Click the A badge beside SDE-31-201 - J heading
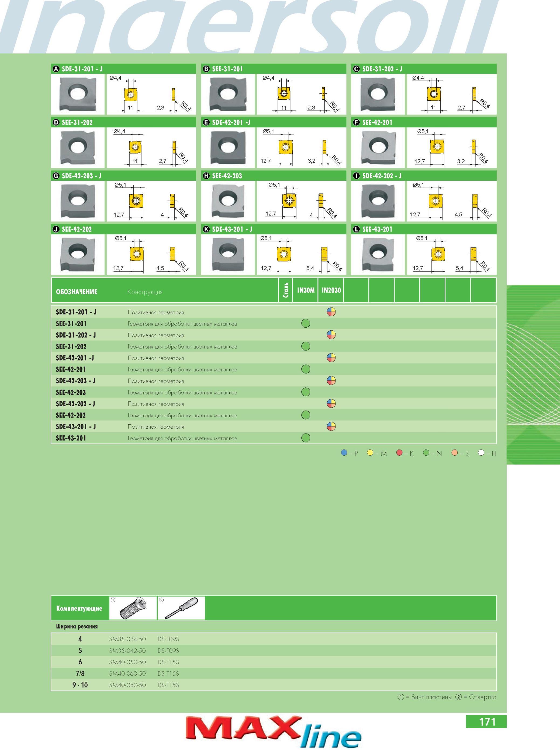 (x=56, y=69)
